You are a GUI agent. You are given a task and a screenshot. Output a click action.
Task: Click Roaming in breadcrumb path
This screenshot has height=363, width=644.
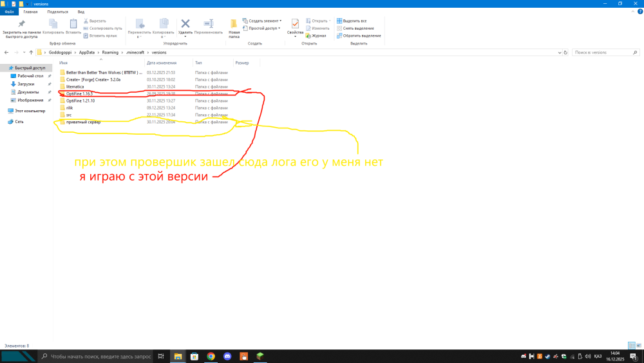pos(110,53)
